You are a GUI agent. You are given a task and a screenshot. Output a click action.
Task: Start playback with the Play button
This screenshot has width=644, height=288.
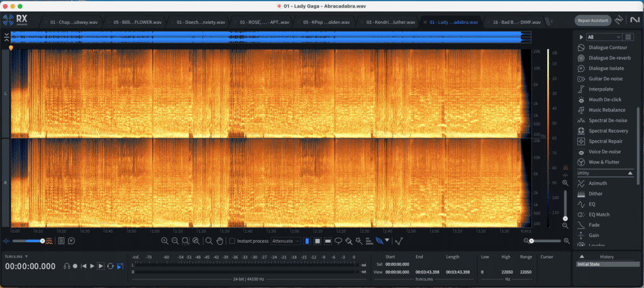tap(92, 266)
